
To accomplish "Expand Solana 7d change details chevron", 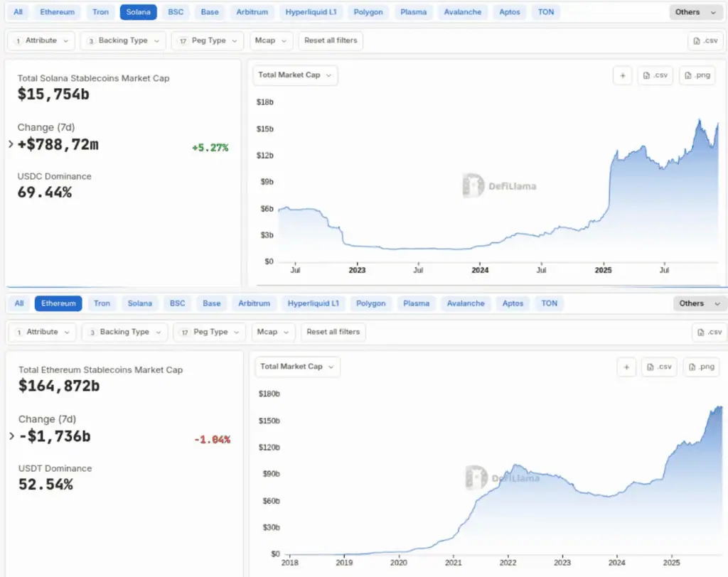I will point(11,144).
